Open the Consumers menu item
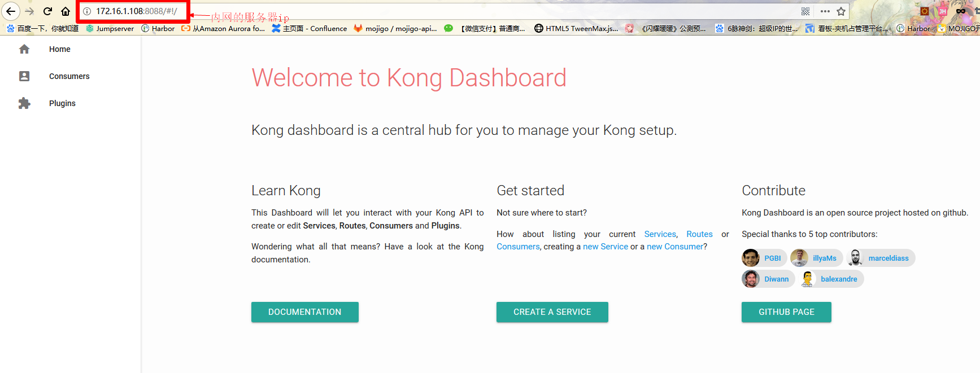Image resolution: width=980 pixels, height=373 pixels. [x=70, y=76]
